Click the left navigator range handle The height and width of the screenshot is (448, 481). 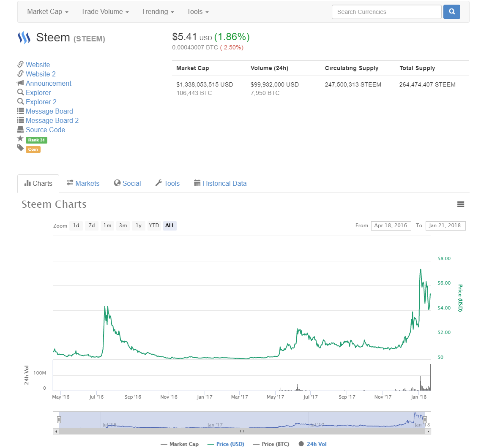pos(59,420)
